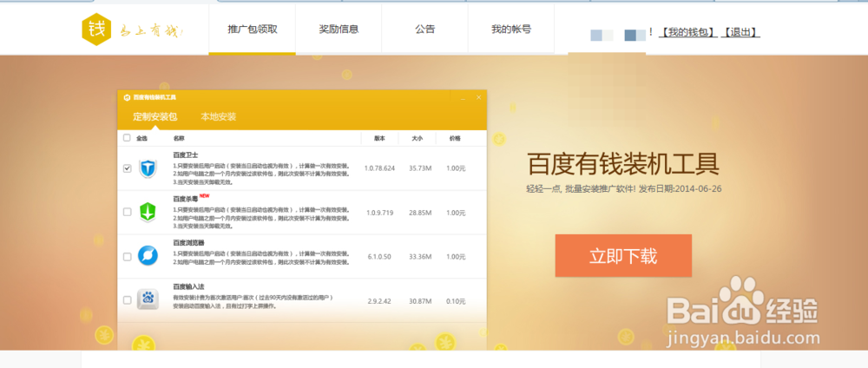868x368 pixels.
Task: Click the 百度浏览器 blue round icon
Action: 148,256
